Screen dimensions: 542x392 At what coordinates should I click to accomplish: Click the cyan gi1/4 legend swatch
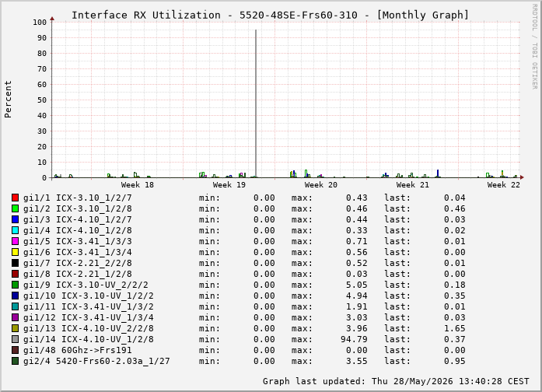15,230
